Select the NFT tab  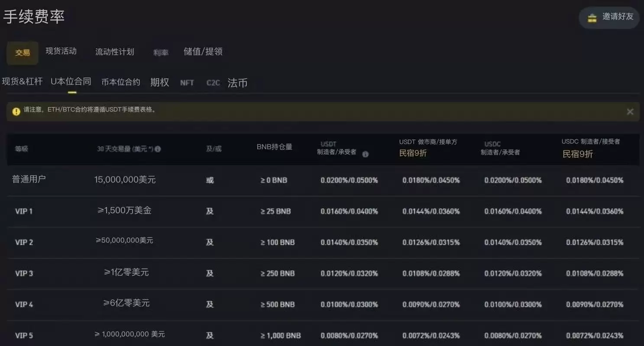187,83
